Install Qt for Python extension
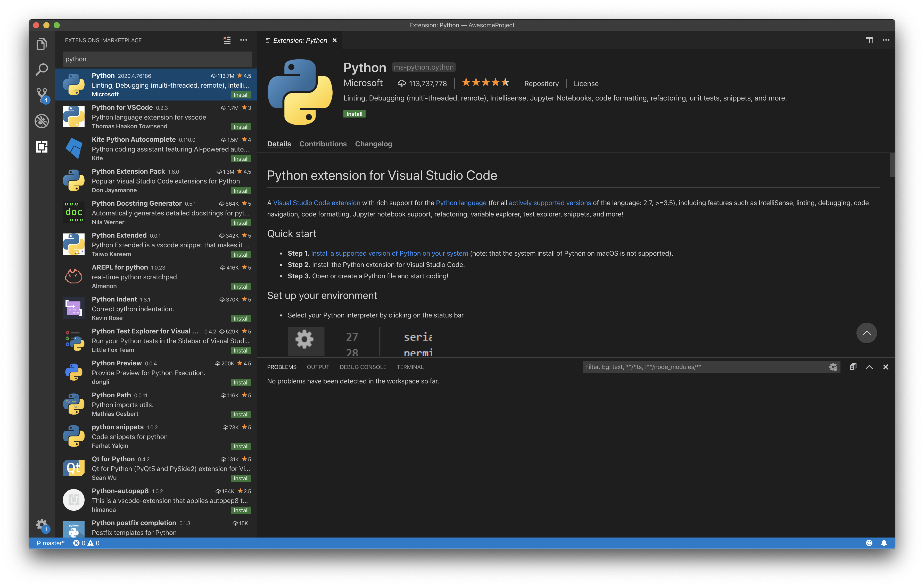 (x=241, y=479)
